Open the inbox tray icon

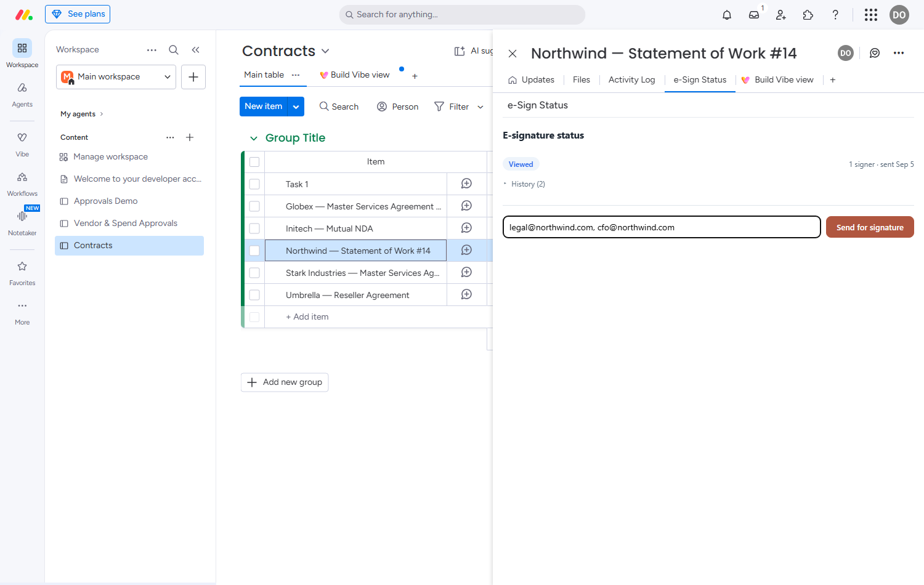754,15
